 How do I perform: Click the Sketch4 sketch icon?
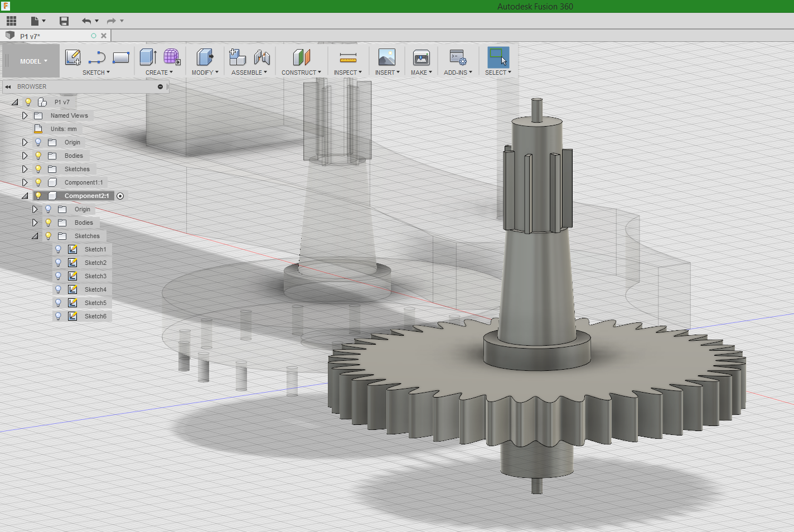[72, 289]
